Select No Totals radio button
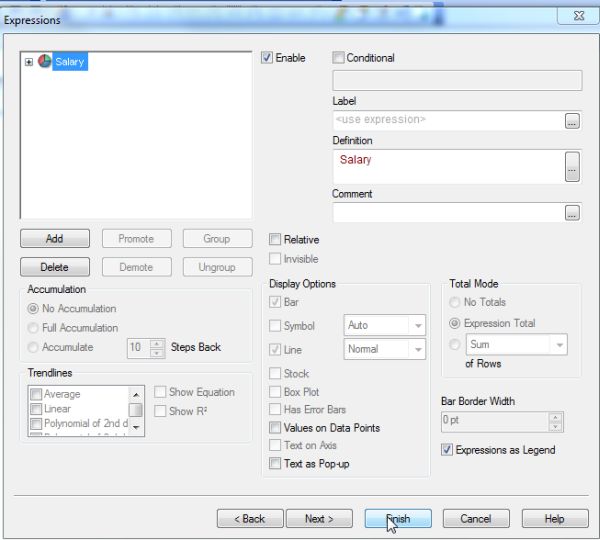This screenshot has height=540, width=600. 455,302
